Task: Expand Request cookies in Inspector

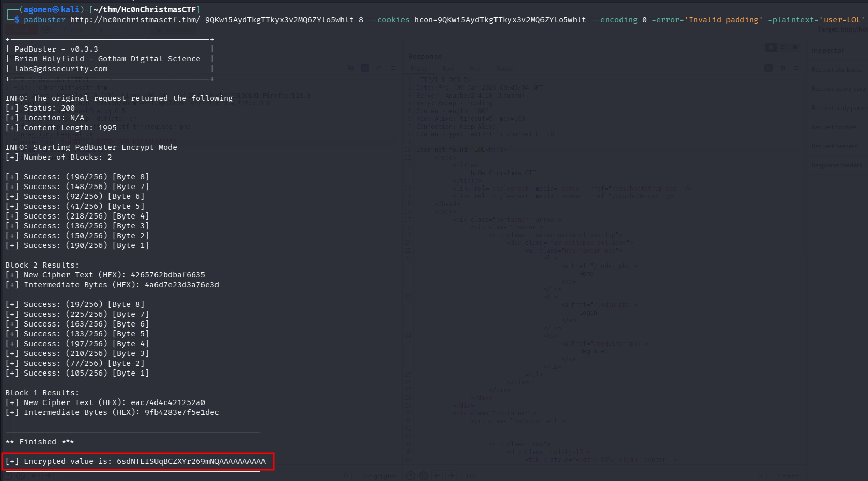Action: pyautogui.click(x=833, y=127)
